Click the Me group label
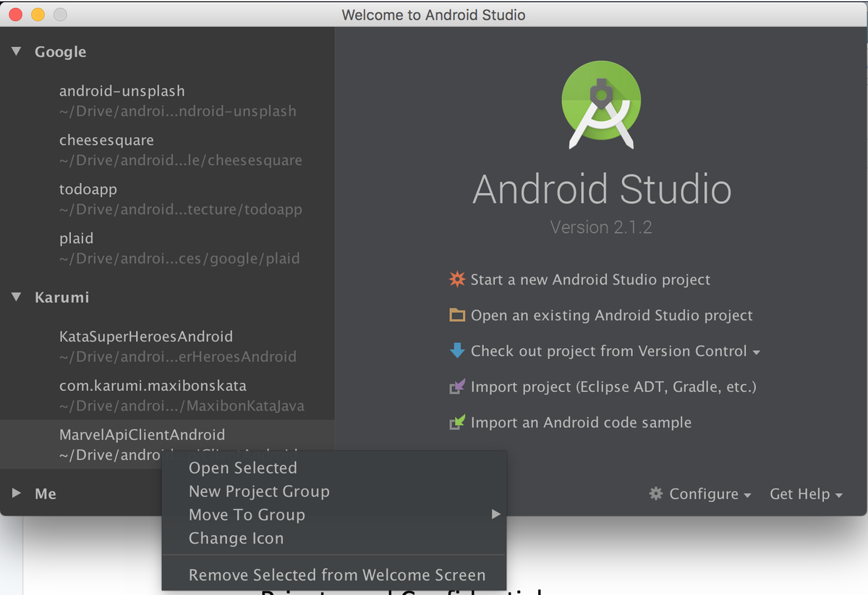This screenshot has width=868, height=595. (45, 494)
